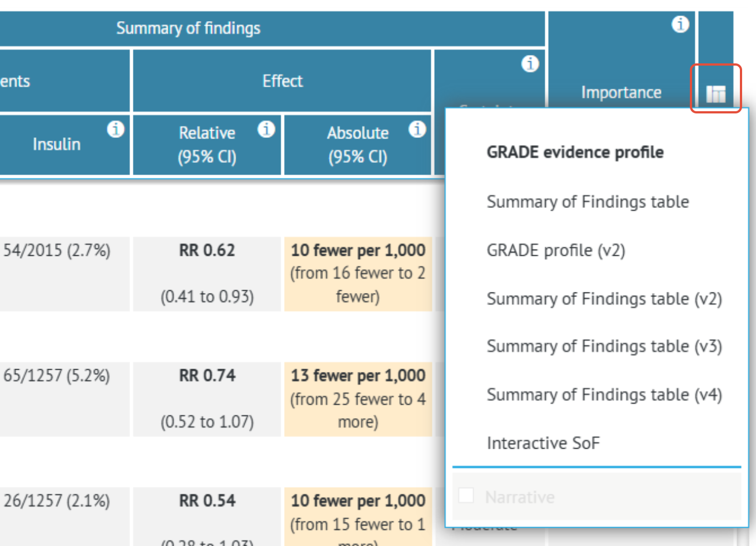Click the info icon on Absolute (95% CI) column
Image resolution: width=756 pixels, height=546 pixels.
(417, 130)
